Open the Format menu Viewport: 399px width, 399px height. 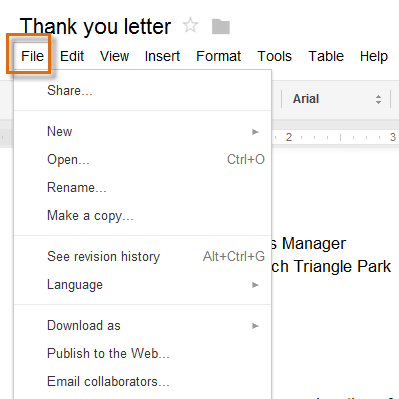(x=218, y=56)
